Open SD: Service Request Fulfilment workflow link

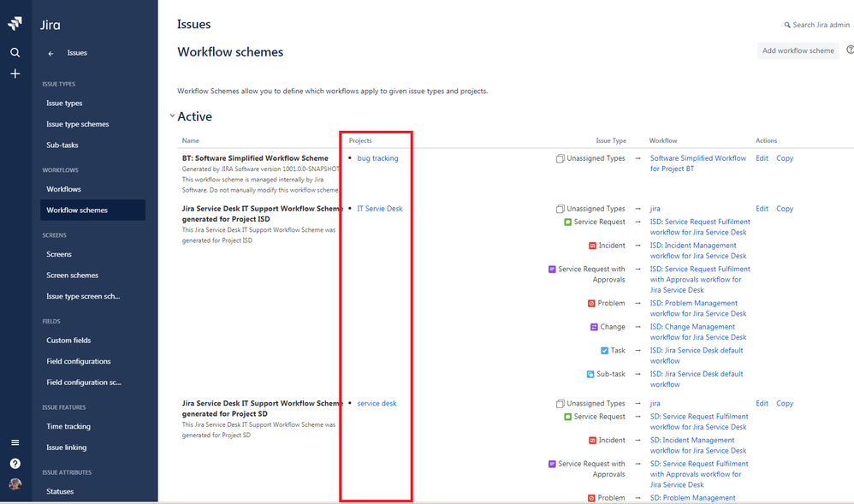pyautogui.click(x=699, y=422)
